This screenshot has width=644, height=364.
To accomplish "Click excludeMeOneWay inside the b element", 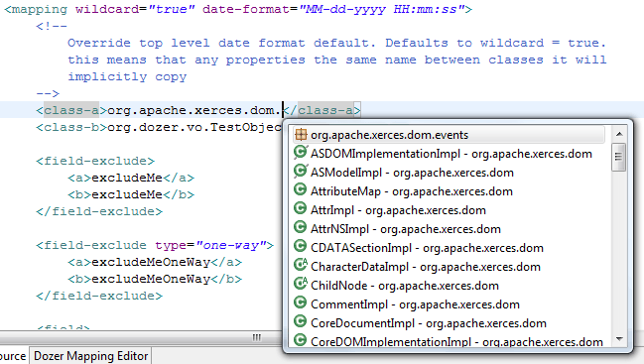I will pos(151,279).
